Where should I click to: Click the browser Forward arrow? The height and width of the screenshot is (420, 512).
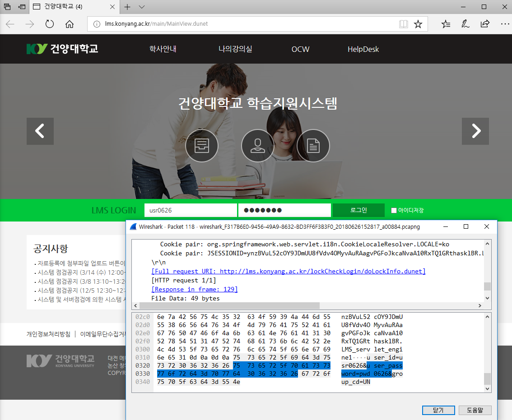point(30,24)
